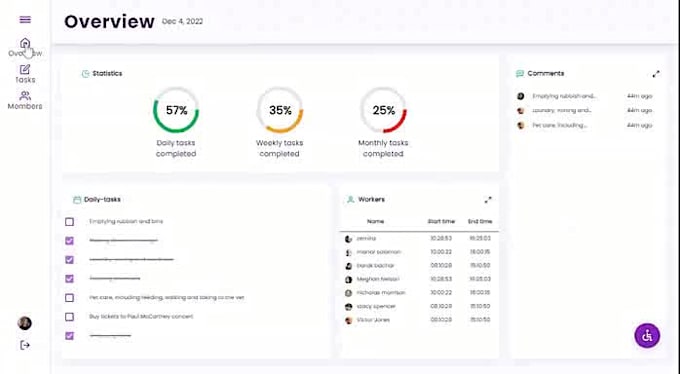
Task: Click the avatar next to stacy spencer
Action: coord(348,307)
